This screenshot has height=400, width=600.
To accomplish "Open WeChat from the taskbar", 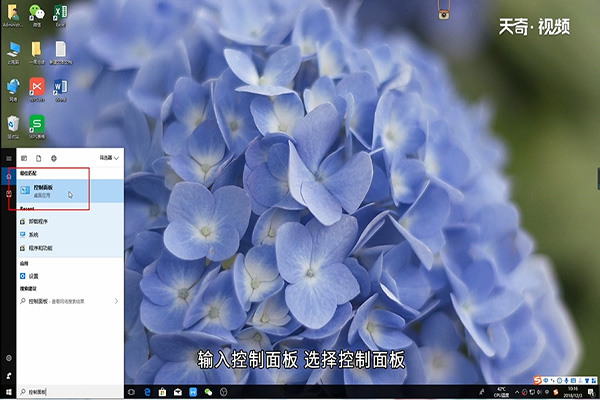I will (208, 392).
